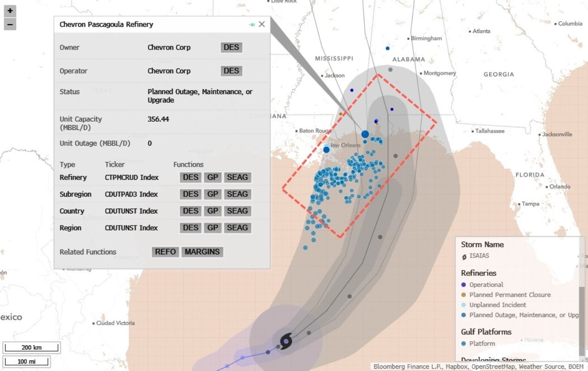
Task: Click the Operational refineries legend swatch
Action: pyautogui.click(x=464, y=285)
